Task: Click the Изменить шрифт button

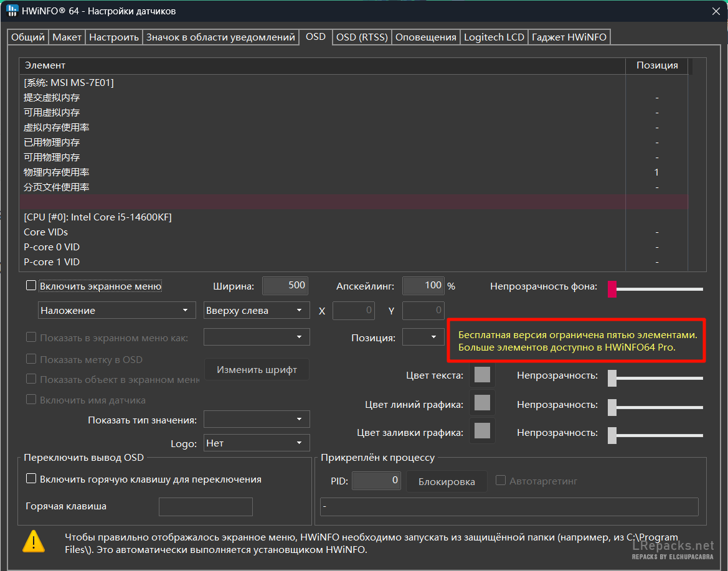Action: pyautogui.click(x=257, y=370)
